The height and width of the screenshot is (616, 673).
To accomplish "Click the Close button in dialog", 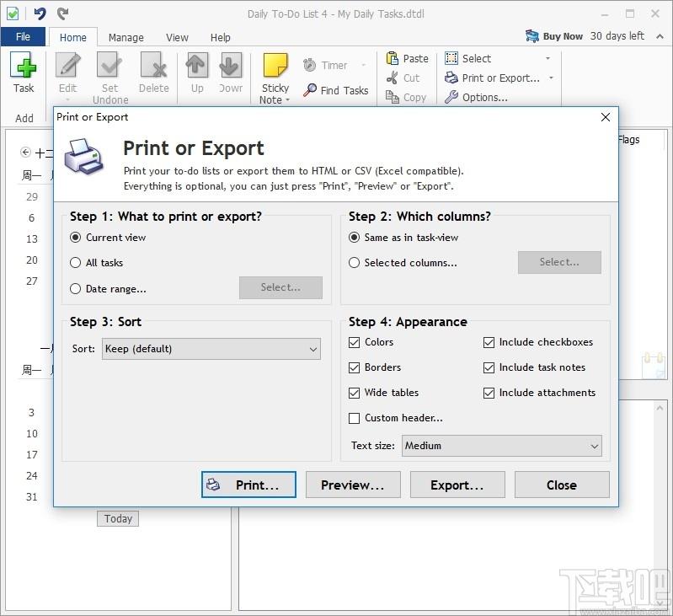I will [x=562, y=485].
